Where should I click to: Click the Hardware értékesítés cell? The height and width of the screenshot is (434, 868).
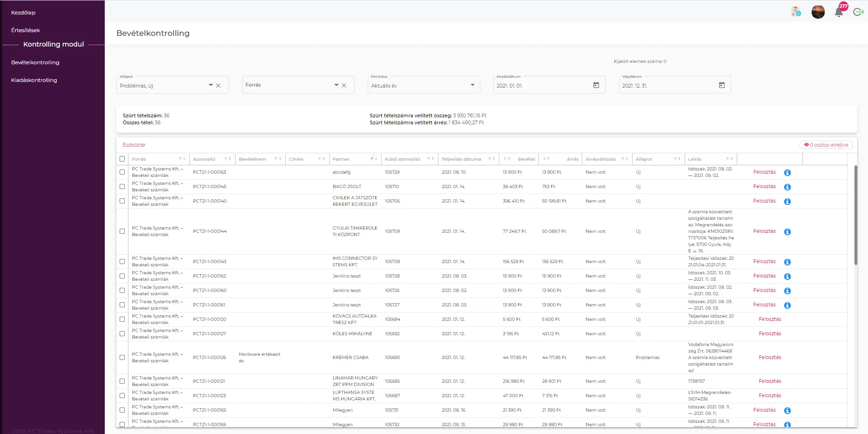point(260,358)
